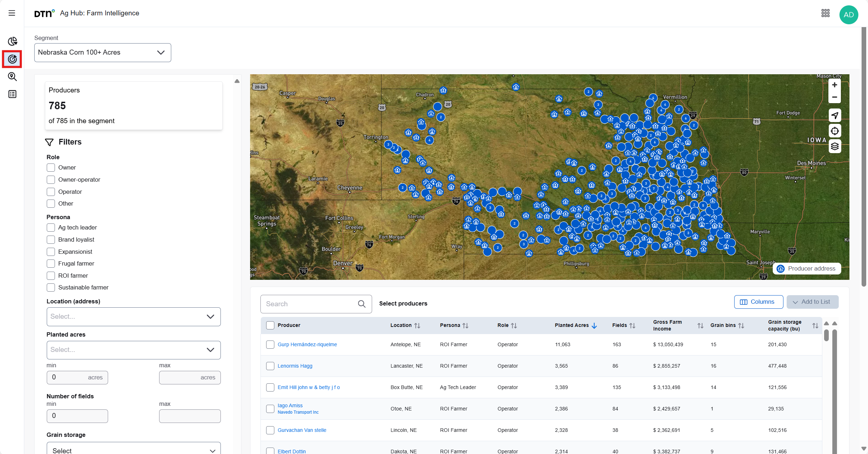This screenshot has width=868, height=454.
Task: Click the map search magnifier sidebar icon
Action: (12, 76)
